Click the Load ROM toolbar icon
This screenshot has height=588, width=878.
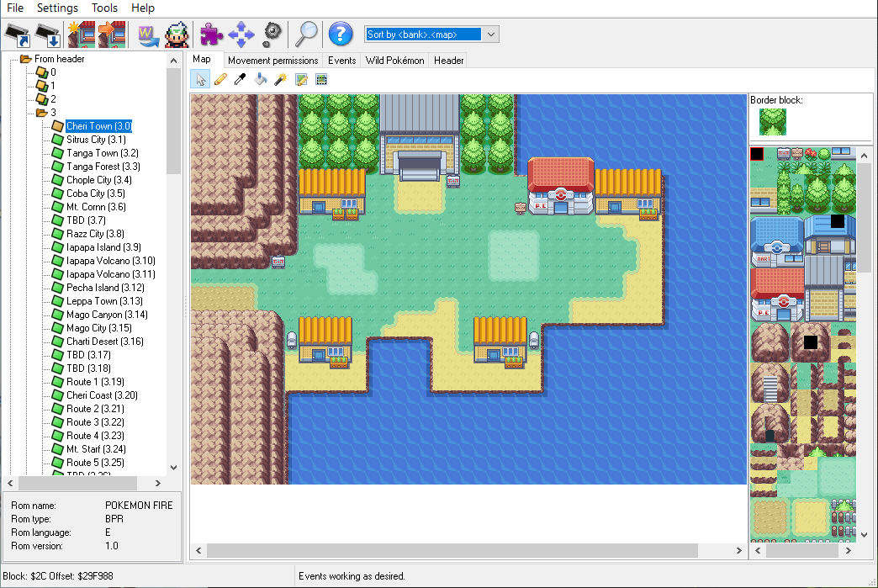(x=18, y=34)
